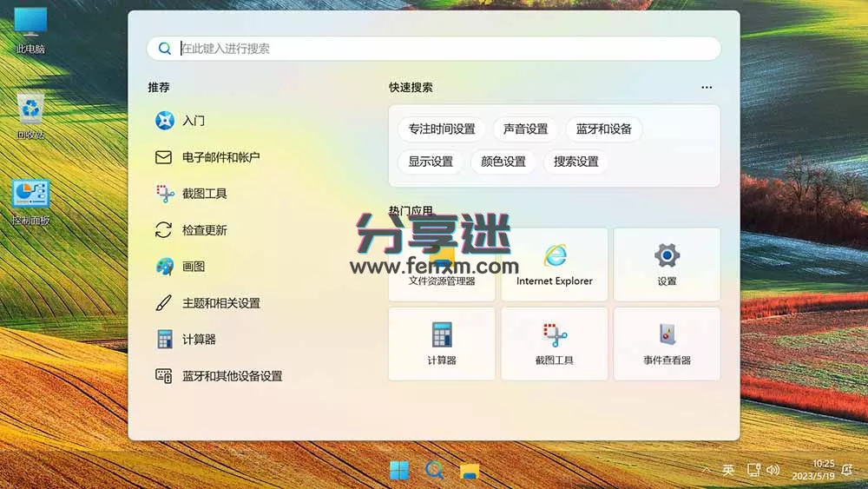
Task: Toggle the 英 input language indicator
Action: [728, 471]
